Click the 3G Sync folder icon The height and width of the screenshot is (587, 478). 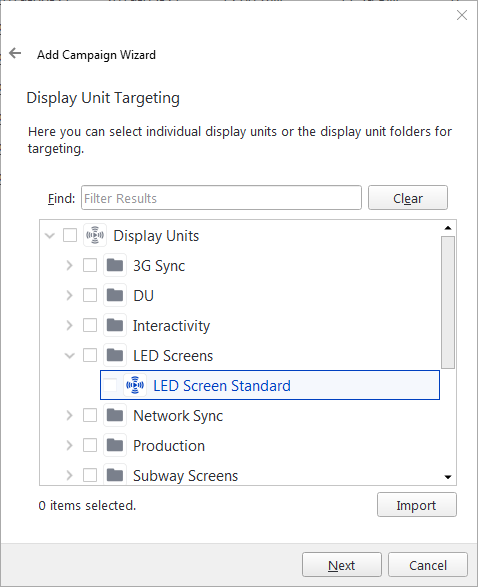(x=115, y=265)
